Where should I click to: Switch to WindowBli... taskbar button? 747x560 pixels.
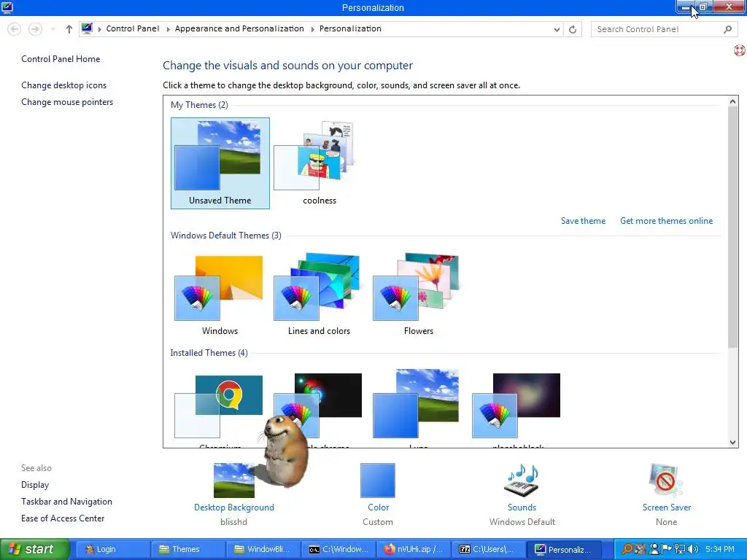pos(263,549)
